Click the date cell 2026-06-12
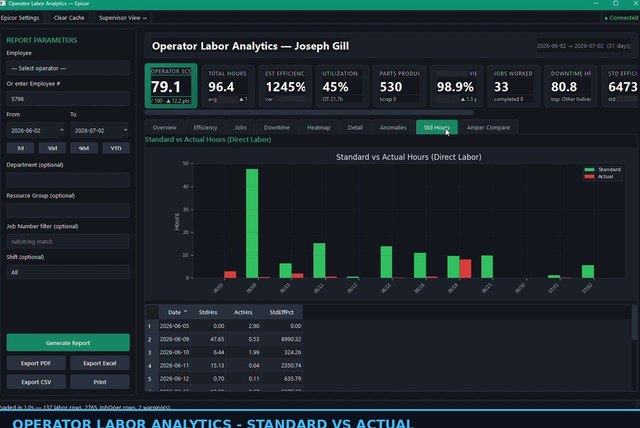 click(174, 378)
